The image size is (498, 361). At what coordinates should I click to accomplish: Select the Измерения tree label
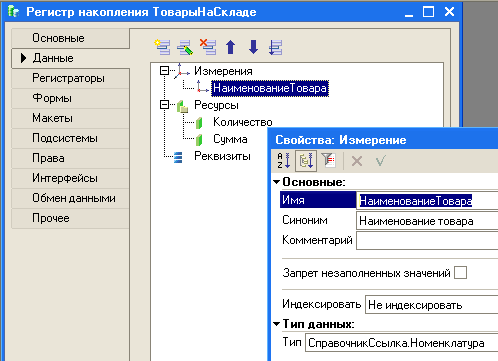click(223, 71)
